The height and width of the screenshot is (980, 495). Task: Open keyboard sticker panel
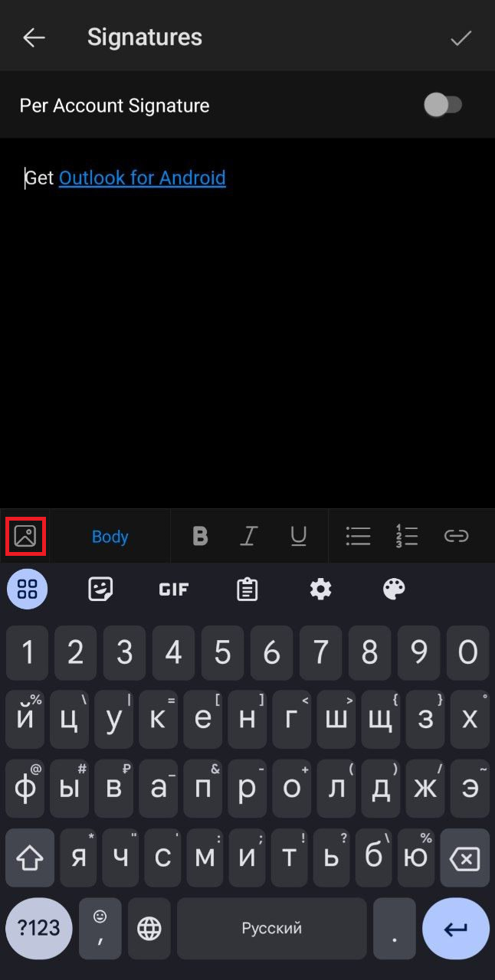click(x=100, y=589)
